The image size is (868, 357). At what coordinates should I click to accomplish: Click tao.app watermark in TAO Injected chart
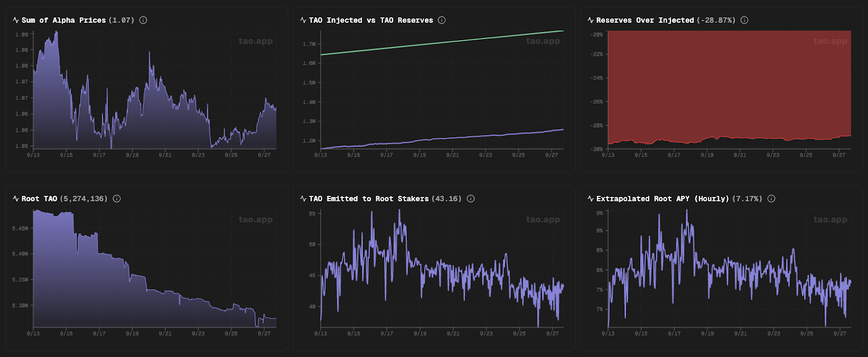(542, 41)
